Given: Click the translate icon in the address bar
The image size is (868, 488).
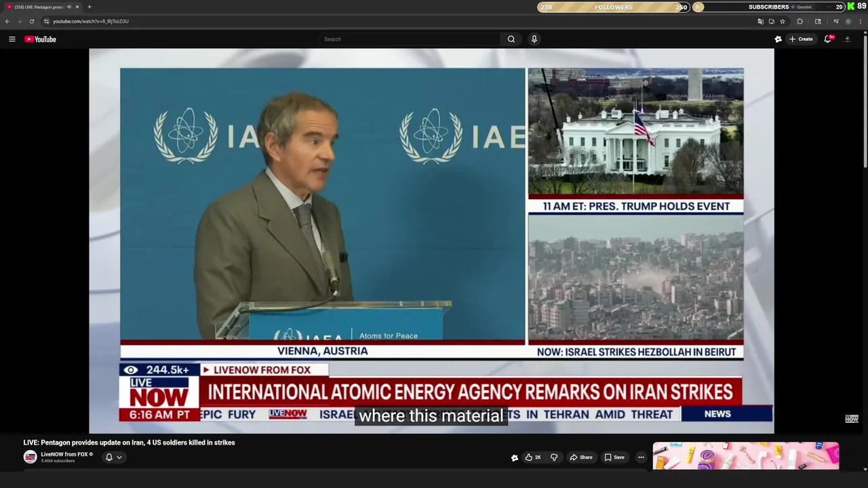Looking at the screenshot, I should point(761,21).
